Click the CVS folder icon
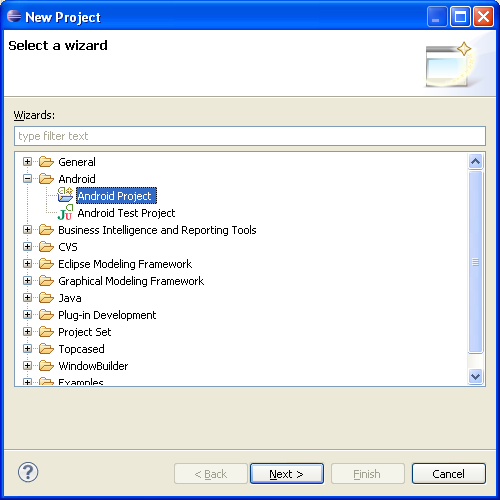 pyautogui.click(x=46, y=247)
